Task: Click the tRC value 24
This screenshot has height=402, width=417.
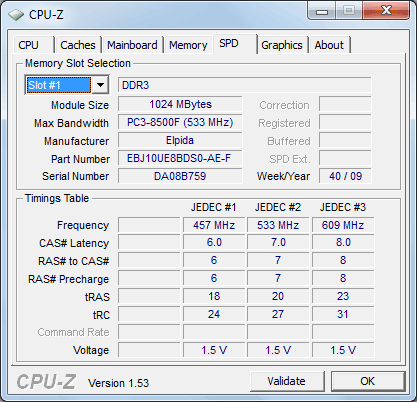Action: coord(214,314)
